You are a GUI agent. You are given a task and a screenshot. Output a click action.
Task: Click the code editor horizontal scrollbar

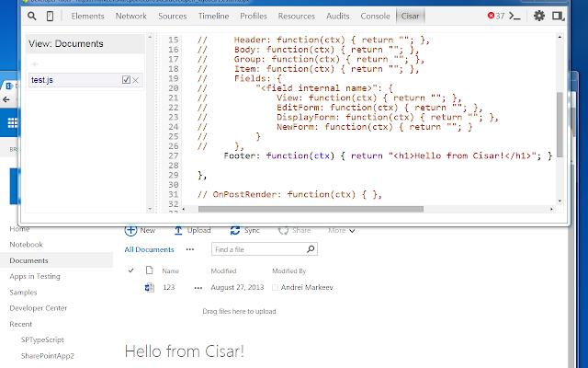point(311,209)
